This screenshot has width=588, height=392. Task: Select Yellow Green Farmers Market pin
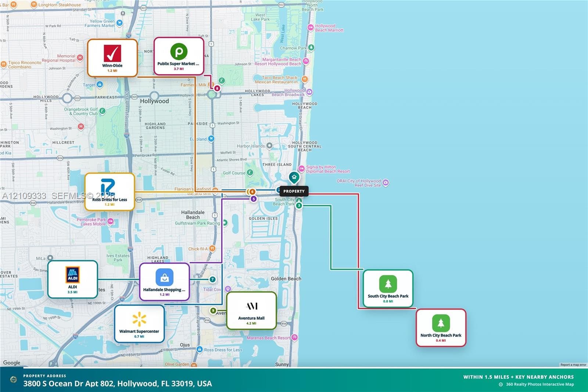pyautogui.click(x=119, y=23)
